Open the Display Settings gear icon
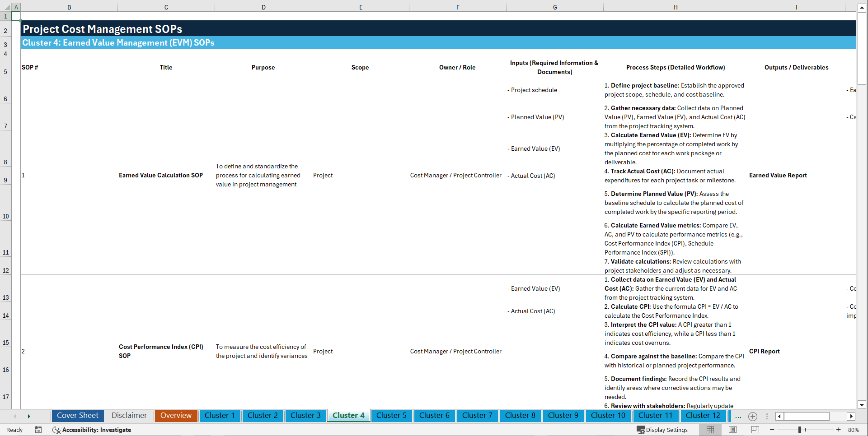 (x=640, y=430)
